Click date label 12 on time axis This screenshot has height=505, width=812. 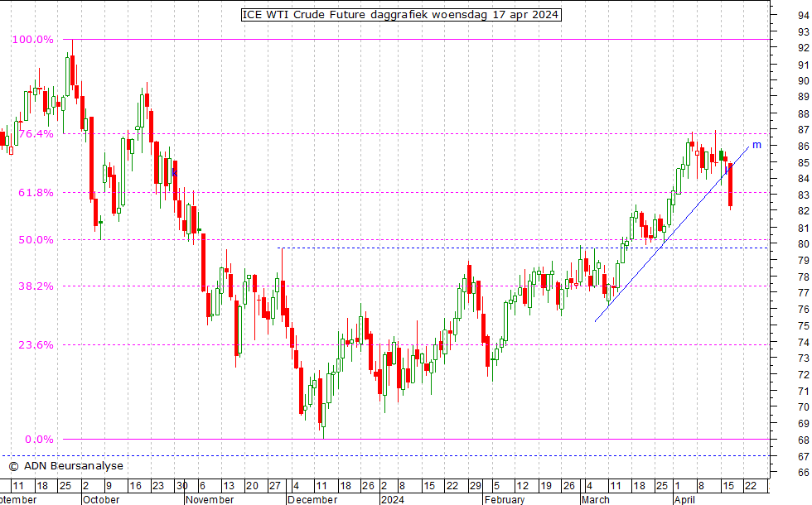point(523,486)
